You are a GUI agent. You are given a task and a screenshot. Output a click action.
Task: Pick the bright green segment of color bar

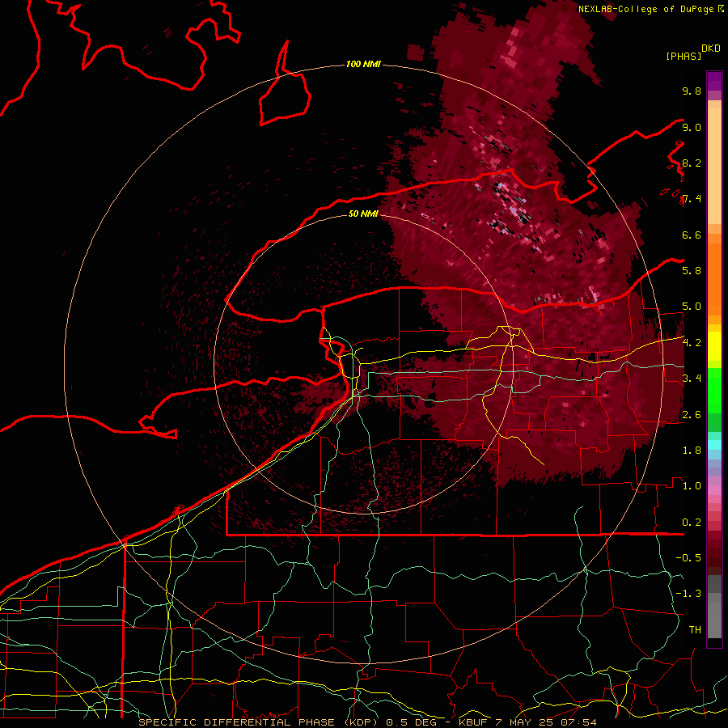[x=714, y=392]
